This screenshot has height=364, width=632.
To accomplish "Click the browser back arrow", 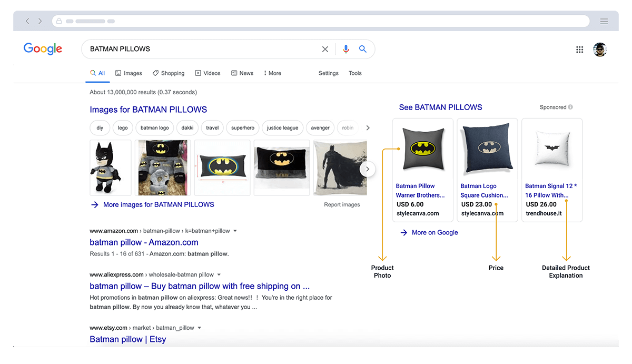I will click(27, 21).
